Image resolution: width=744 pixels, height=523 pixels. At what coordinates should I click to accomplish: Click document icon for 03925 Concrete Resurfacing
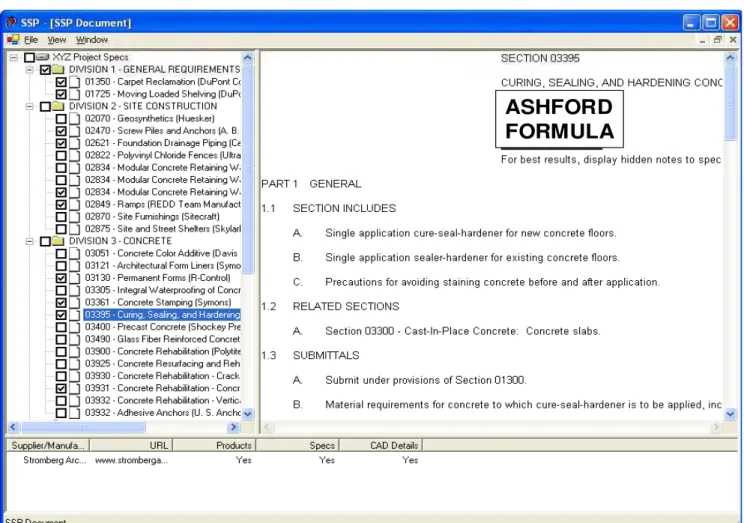tap(74, 364)
